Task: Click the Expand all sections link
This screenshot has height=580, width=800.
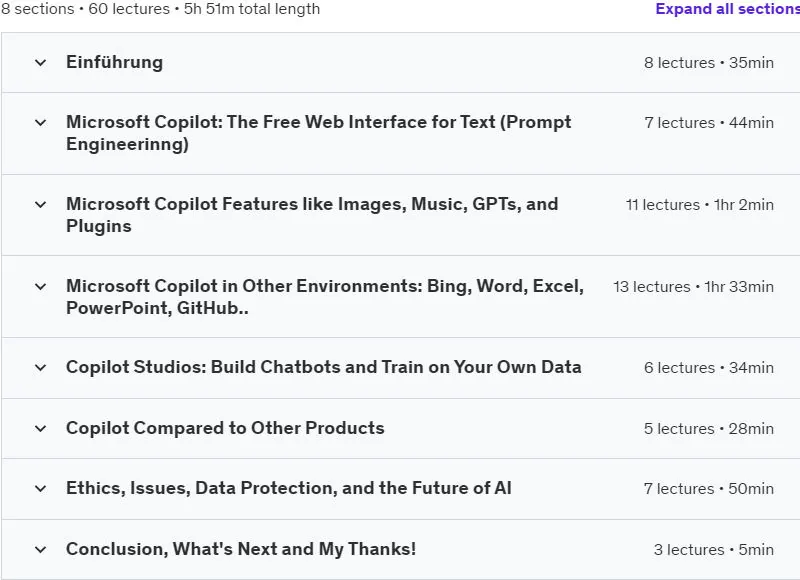Action: tap(728, 9)
